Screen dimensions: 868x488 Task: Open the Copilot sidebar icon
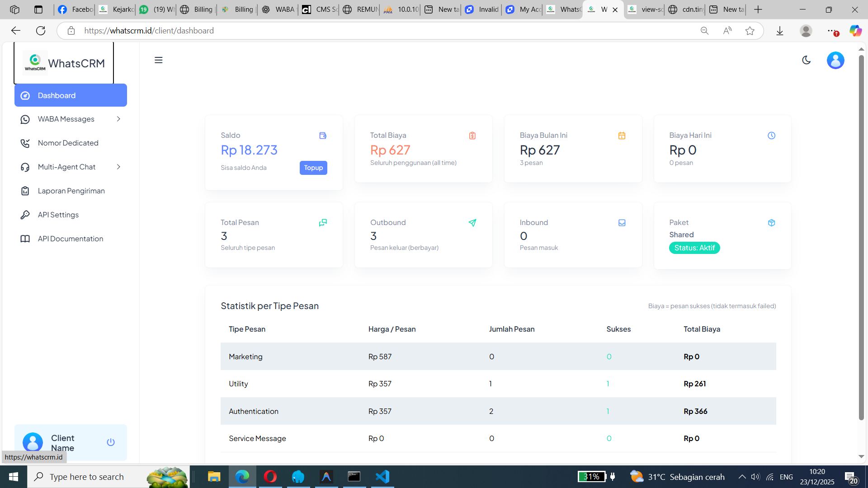pyautogui.click(x=855, y=31)
